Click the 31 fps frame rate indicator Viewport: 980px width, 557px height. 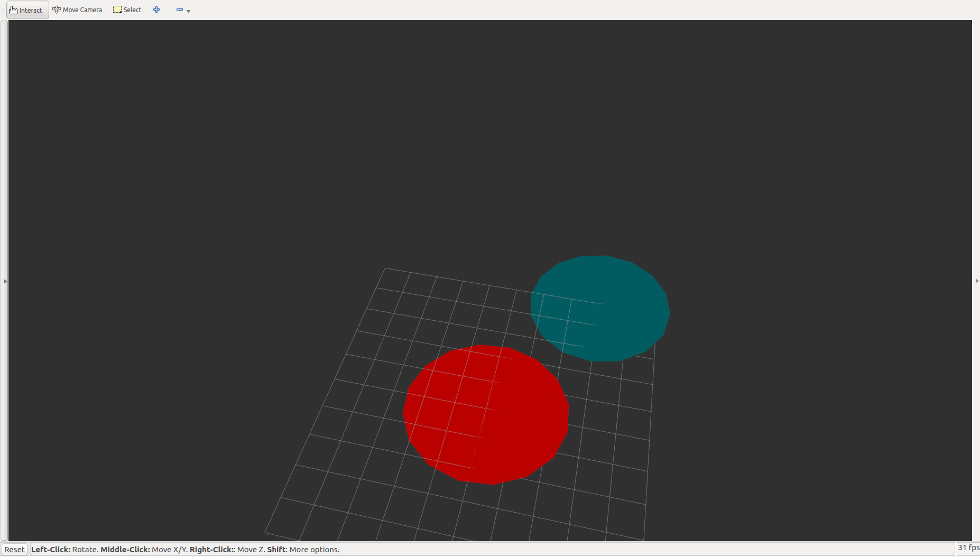click(968, 548)
